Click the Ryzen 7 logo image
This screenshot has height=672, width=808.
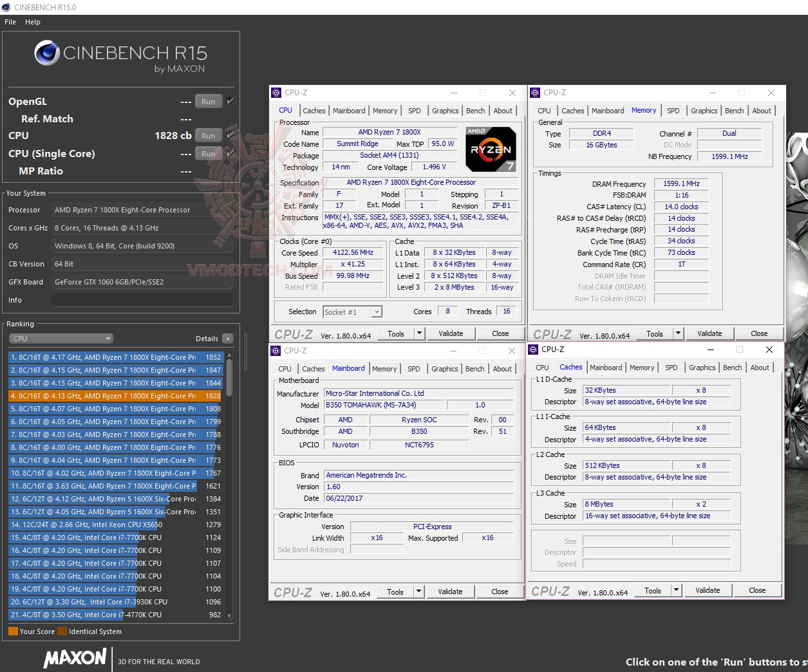click(x=491, y=149)
